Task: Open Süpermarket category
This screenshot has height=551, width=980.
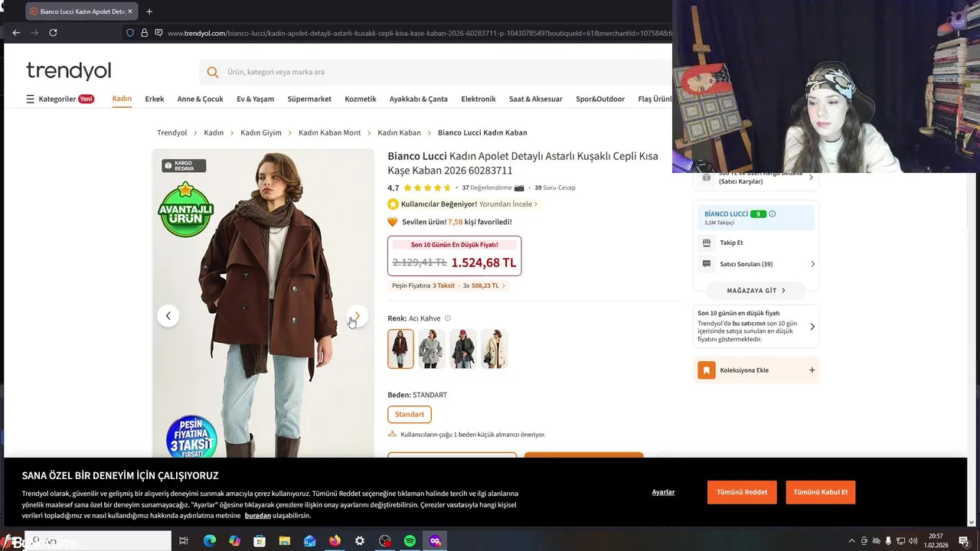Action: pyautogui.click(x=309, y=99)
